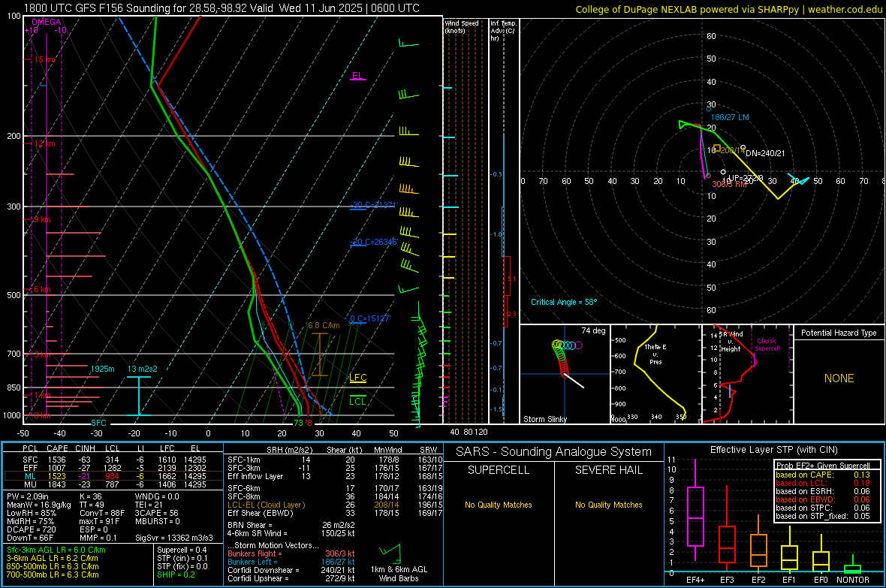Click the NONE hazard type value

pyautogui.click(x=839, y=378)
